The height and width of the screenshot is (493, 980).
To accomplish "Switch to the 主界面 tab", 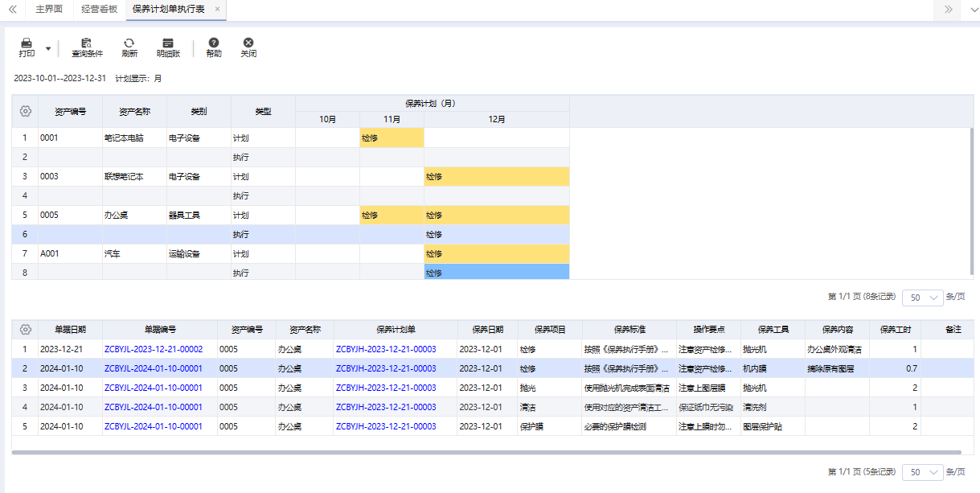I will [x=50, y=10].
